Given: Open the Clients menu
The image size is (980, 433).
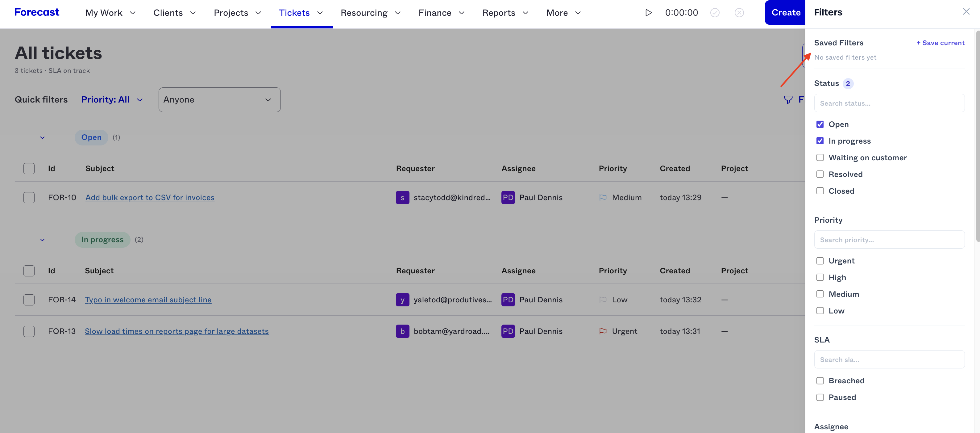Looking at the screenshot, I should click(x=175, y=13).
